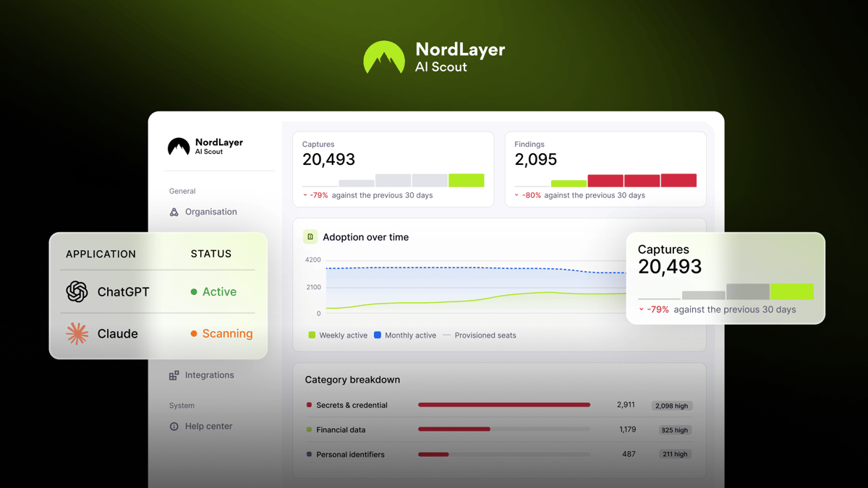Screen dimensions: 868x488
Task: Click the down arrow beside -79% in the floating Captures card
Action: click(x=641, y=309)
